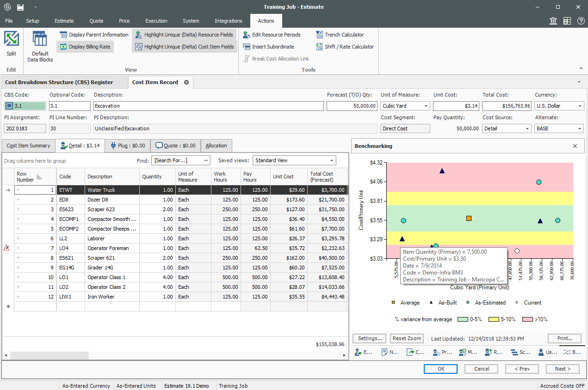The height and width of the screenshot is (390, 588).
Task: Click warning flag icon beside Operator Foreman row
Action: 6,248
